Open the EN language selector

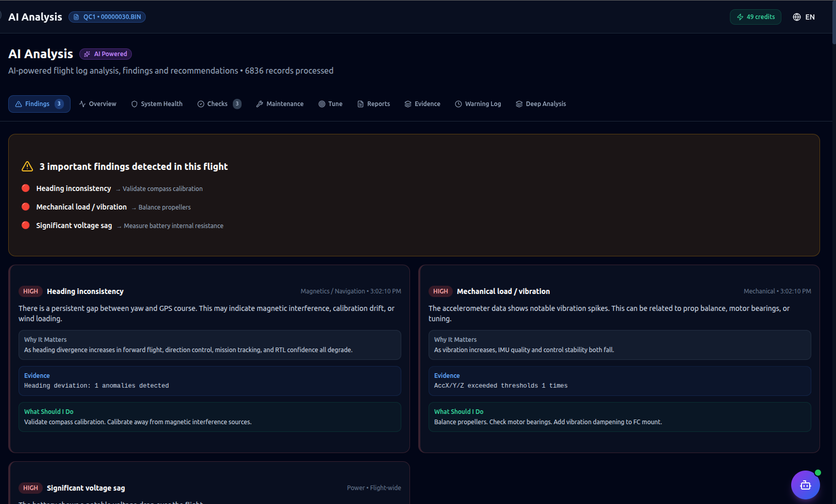coord(804,17)
